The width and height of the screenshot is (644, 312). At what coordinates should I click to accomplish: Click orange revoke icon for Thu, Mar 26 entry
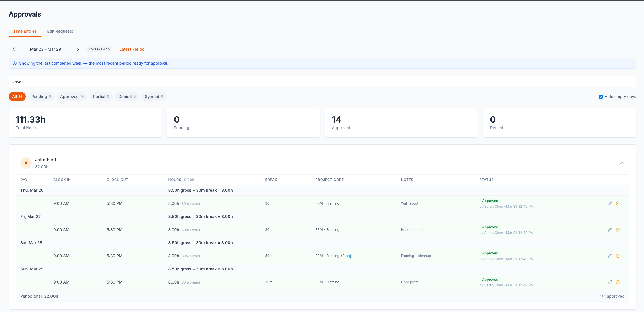pyautogui.click(x=617, y=203)
